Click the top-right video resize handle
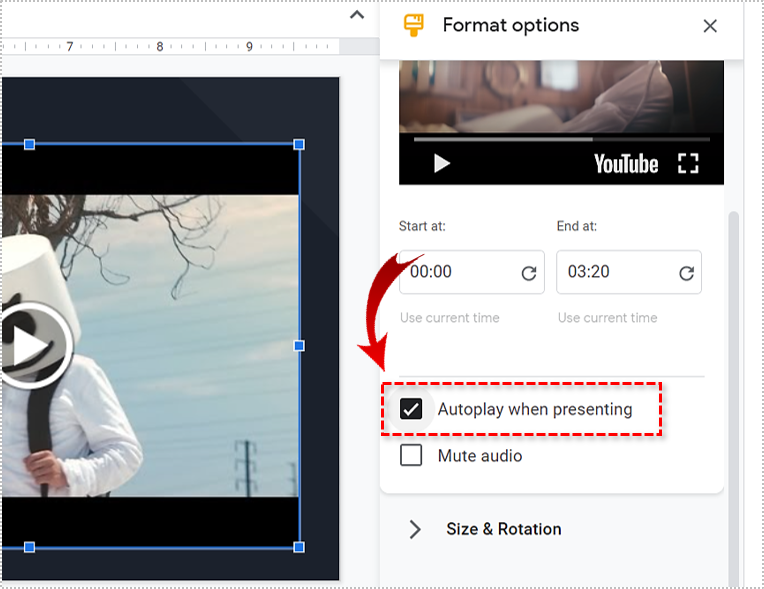The image size is (764, 589). click(299, 144)
